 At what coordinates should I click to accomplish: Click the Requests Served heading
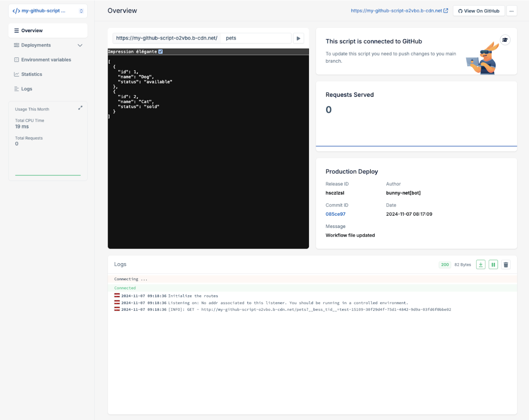[349, 95]
